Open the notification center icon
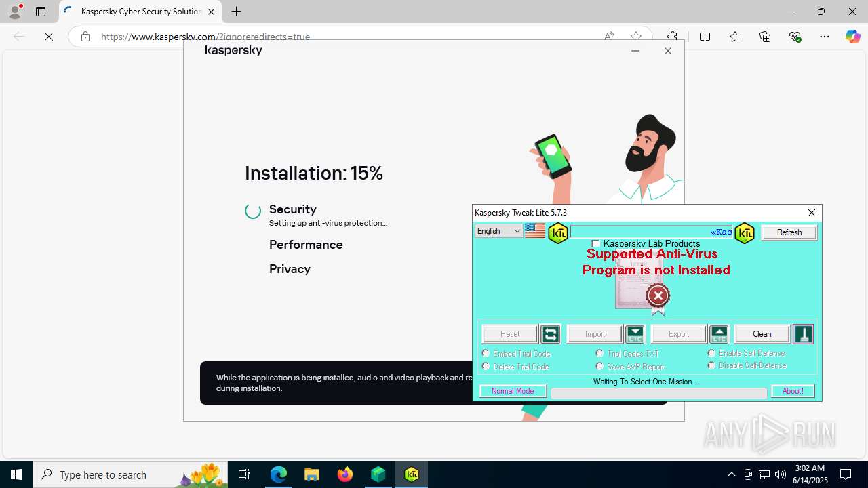The width and height of the screenshot is (868, 488). (x=846, y=474)
